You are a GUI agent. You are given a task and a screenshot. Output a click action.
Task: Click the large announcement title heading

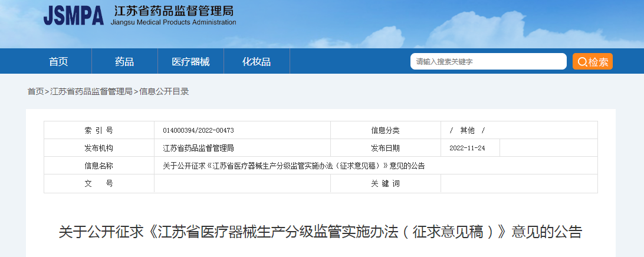click(320, 232)
